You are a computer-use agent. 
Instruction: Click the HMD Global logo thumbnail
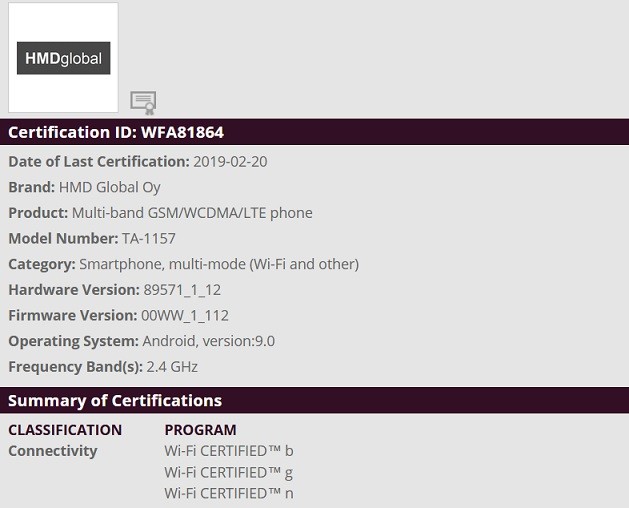click(x=63, y=58)
